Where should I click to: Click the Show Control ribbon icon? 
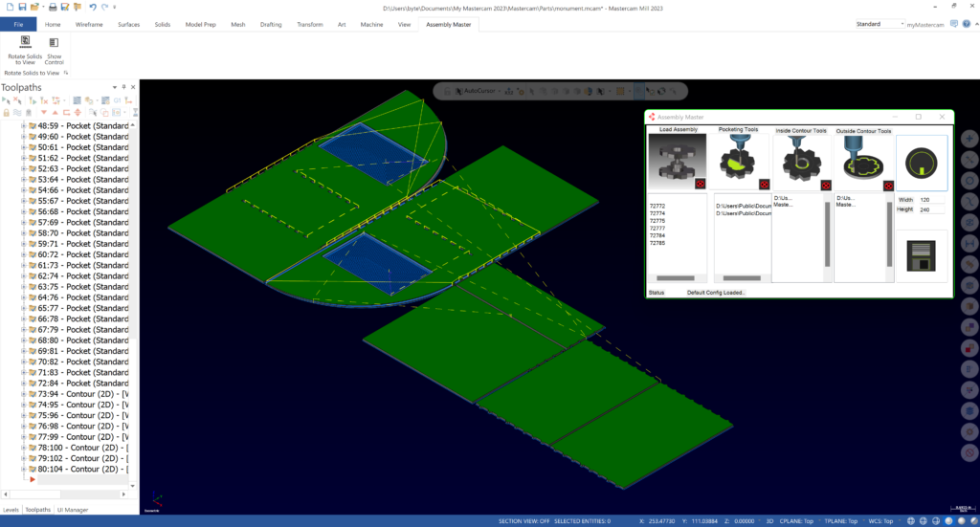click(x=54, y=43)
